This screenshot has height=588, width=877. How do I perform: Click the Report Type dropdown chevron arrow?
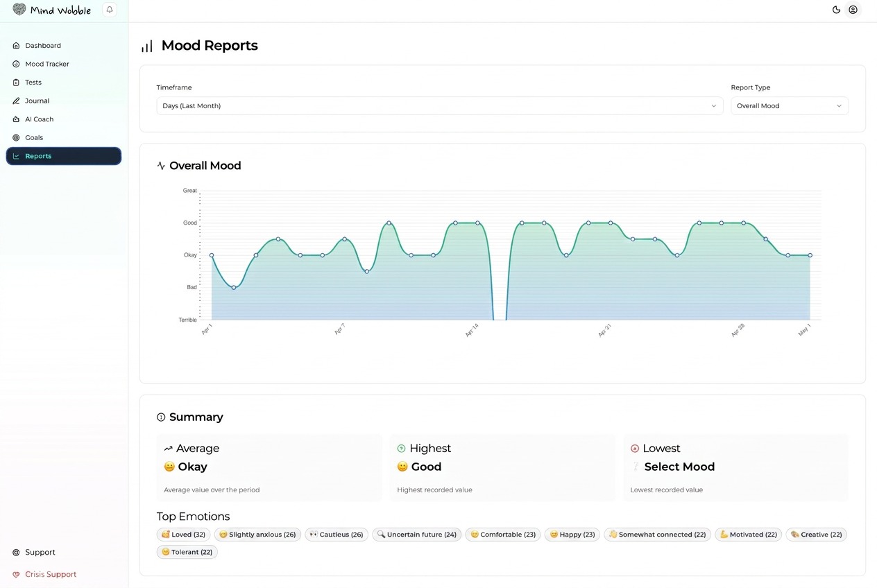839,106
